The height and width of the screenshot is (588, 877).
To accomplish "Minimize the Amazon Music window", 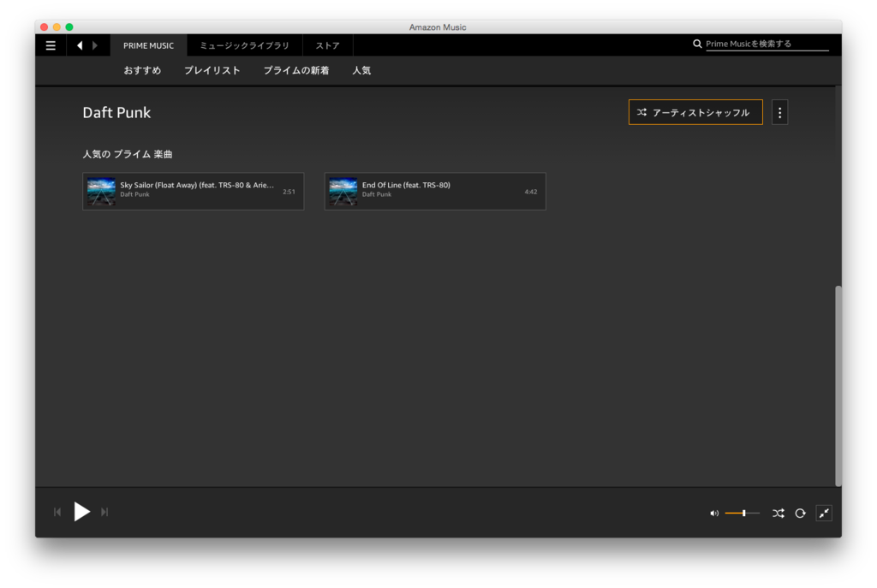I will [57, 27].
